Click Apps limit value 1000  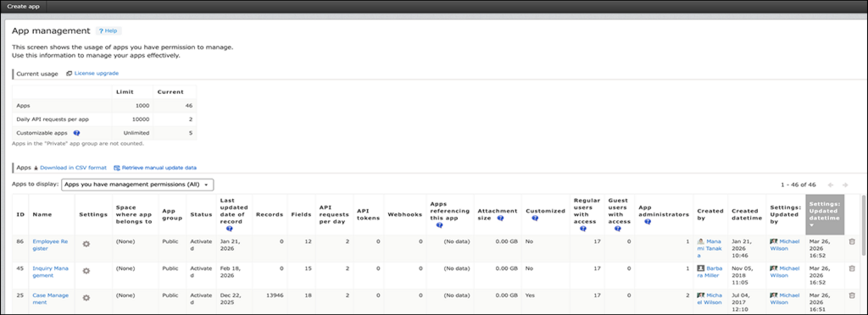point(142,105)
